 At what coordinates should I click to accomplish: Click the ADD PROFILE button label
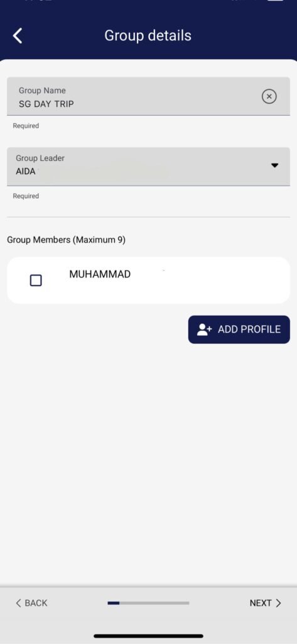tap(249, 330)
